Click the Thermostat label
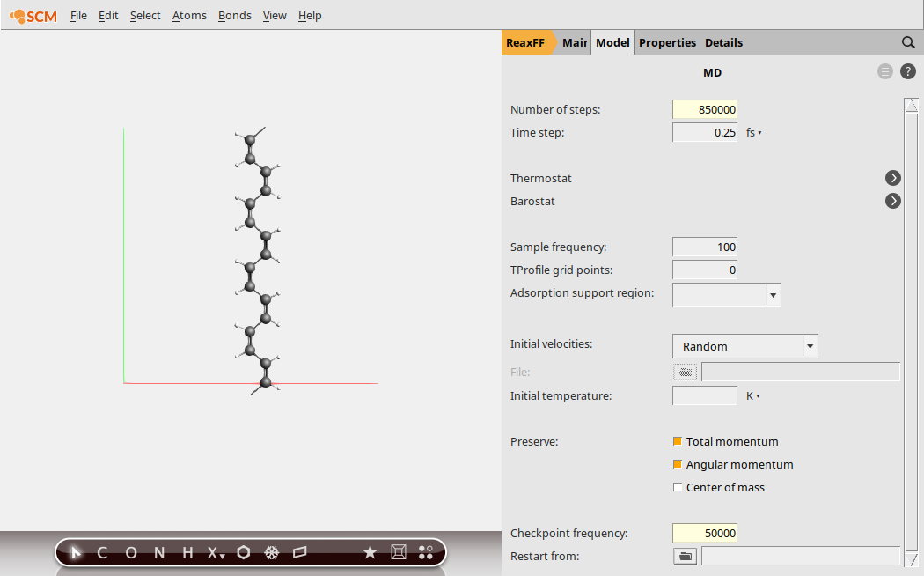The height and width of the screenshot is (576, 924). pos(541,178)
